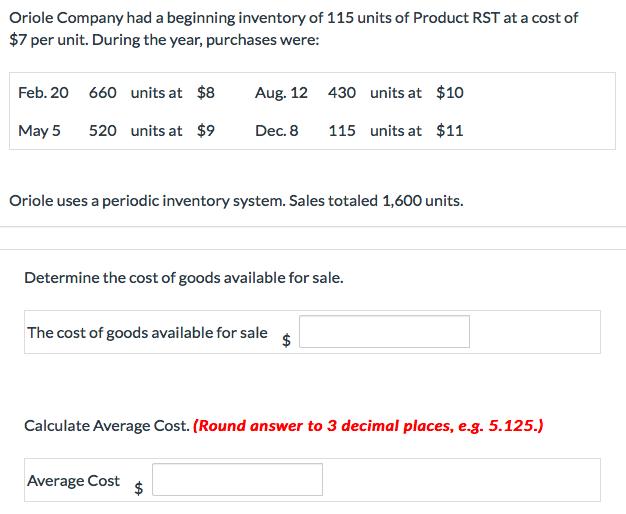Click the "Aug. 12" date cell
Screen dimensions: 626x514
click(x=281, y=93)
